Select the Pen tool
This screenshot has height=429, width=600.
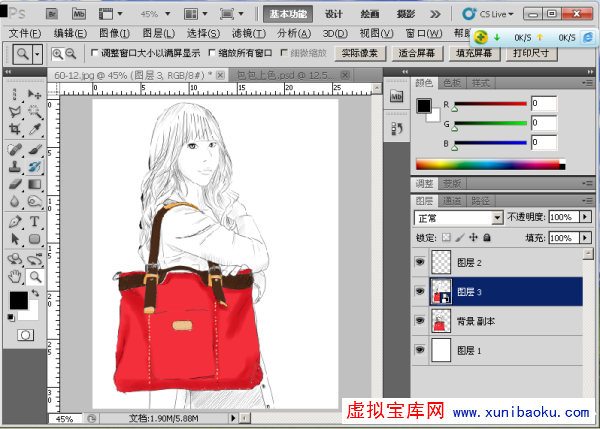(x=15, y=221)
